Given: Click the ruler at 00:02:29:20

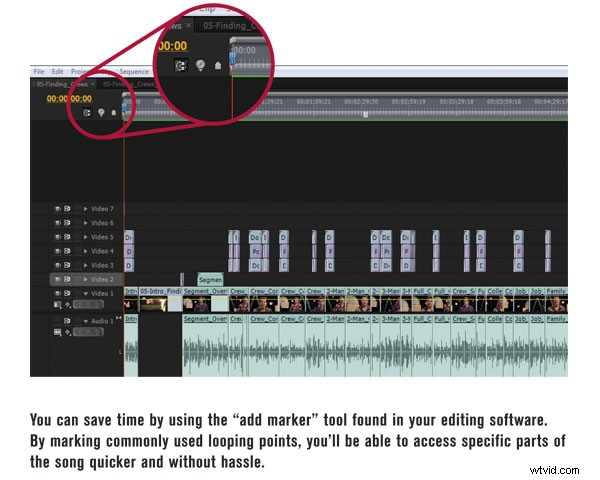Looking at the screenshot, I should click(361, 102).
